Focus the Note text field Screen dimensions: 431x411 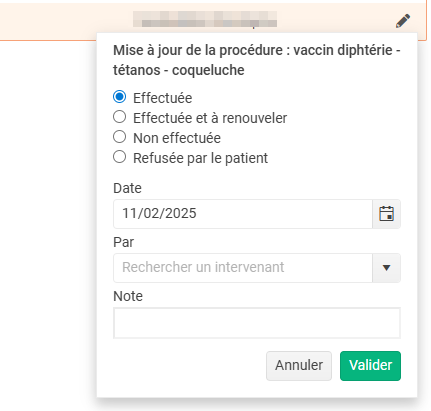257,323
